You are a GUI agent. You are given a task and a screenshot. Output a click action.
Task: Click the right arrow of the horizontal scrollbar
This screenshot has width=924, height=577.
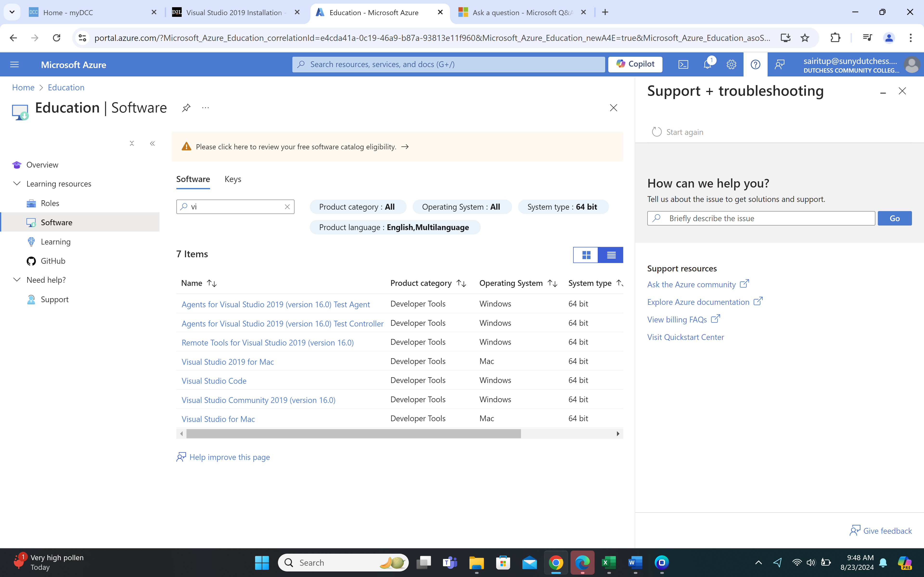coord(618,433)
